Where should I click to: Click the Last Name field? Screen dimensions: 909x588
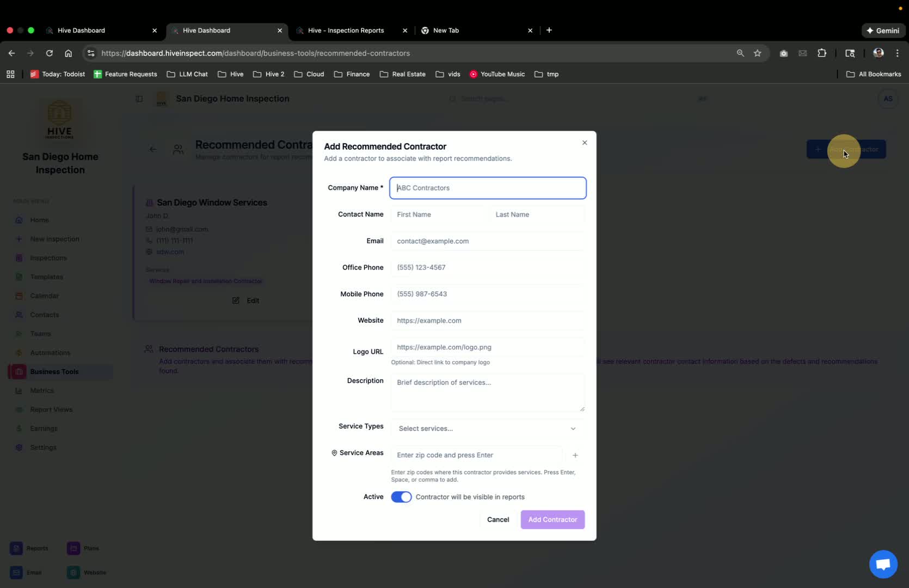537,215
